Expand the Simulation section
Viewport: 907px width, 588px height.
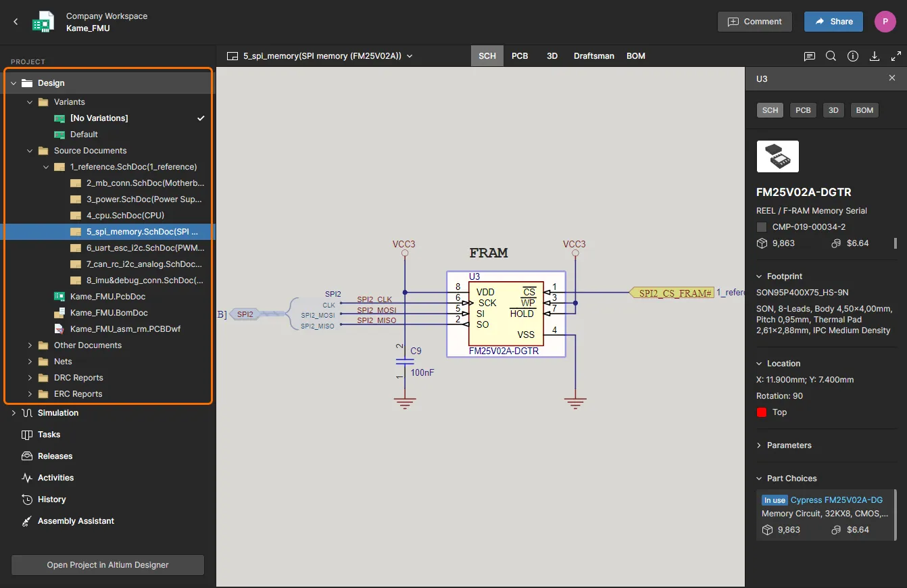coord(14,413)
